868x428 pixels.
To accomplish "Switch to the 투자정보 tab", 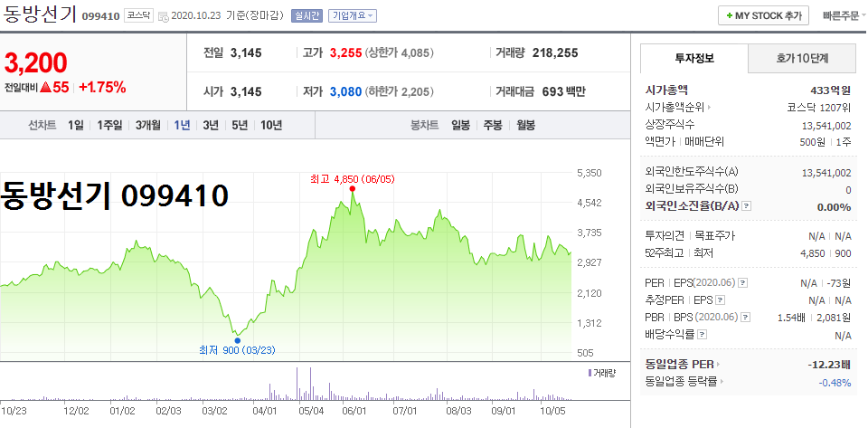I will click(694, 58).
